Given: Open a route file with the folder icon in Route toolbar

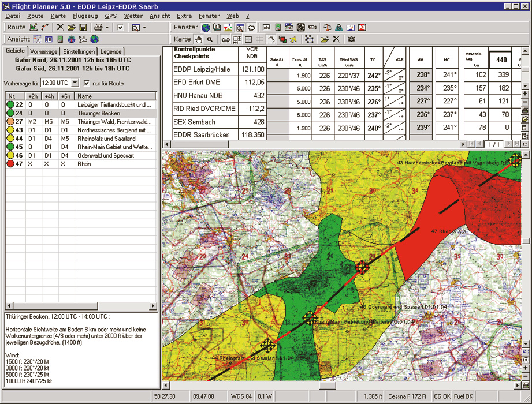Looking at the screenshot, I should pos(71,28).
